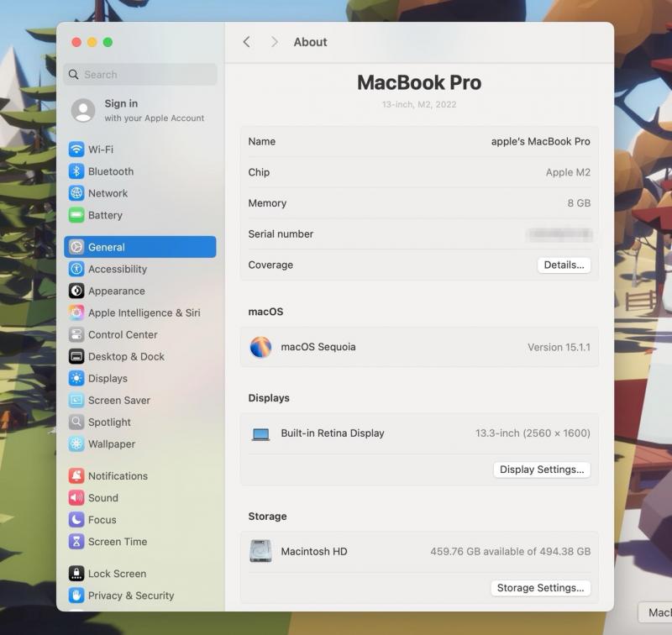672x635 pixels.
Task: Switch to Network pane label
Action: click(x=108, y=193)
